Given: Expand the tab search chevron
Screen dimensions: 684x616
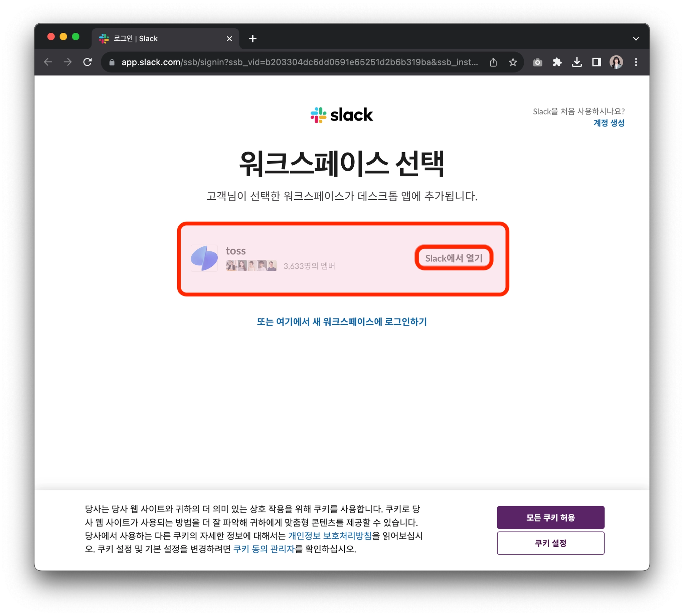Looking at the screenshot, I should pos(636,39).
